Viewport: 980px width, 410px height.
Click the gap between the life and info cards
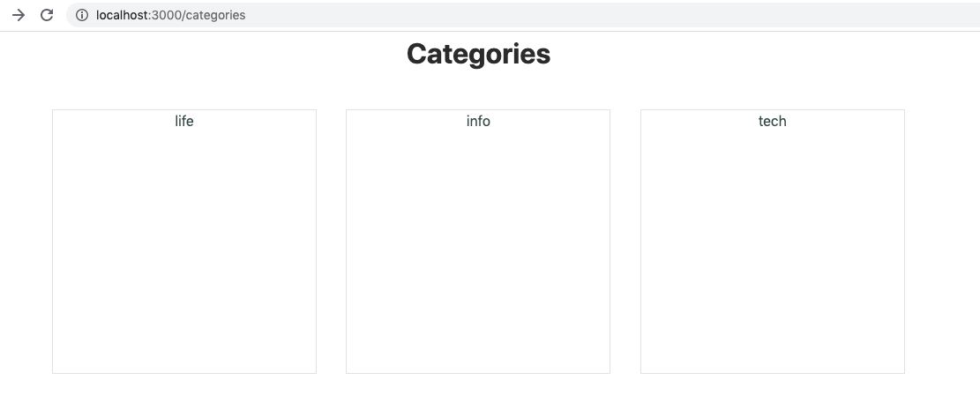[x=331, y=242]
